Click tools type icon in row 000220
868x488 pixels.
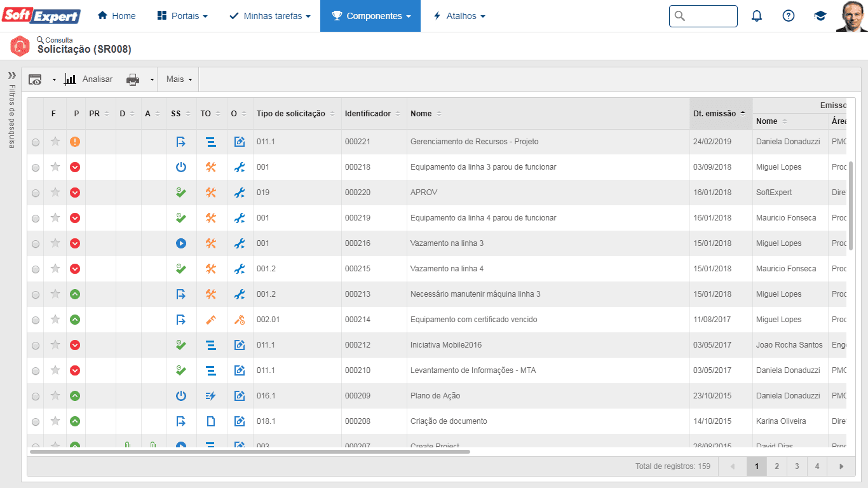211,193
